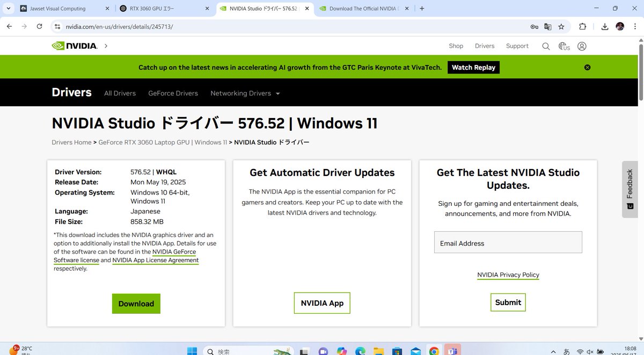The image size is (644, 355).
Task: Open the Shop link in header
Action: [456, 46]
